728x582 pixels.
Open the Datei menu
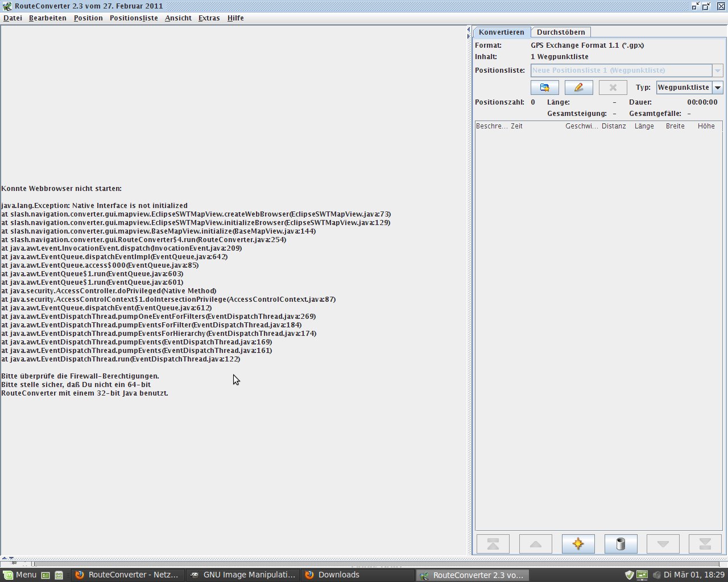click(13, 18)
